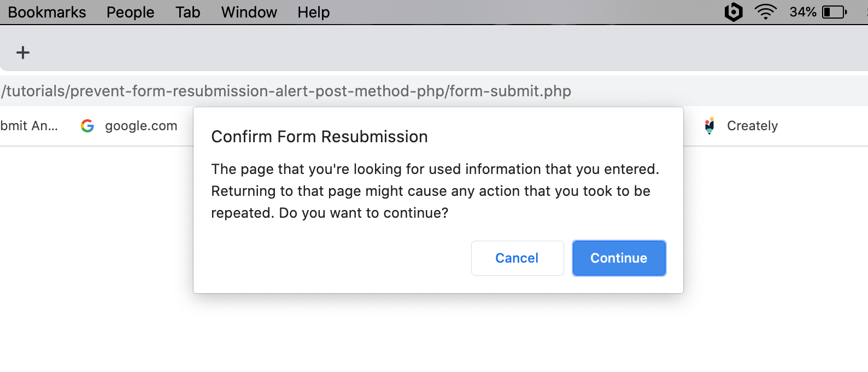Click the Google G favicon

click(87, 126)
